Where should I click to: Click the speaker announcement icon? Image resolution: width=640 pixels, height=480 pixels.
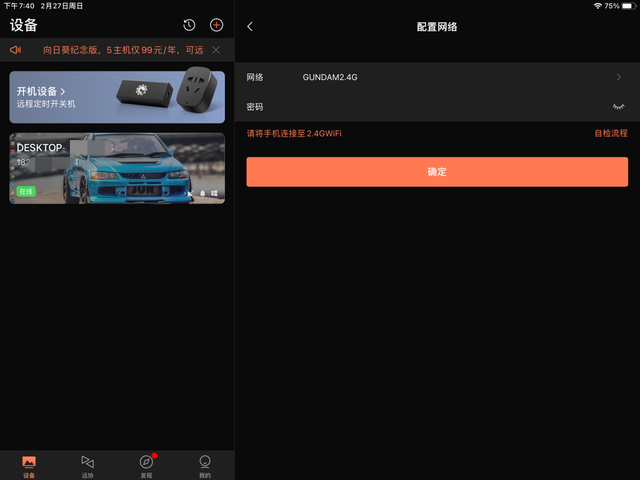point(16,50)
